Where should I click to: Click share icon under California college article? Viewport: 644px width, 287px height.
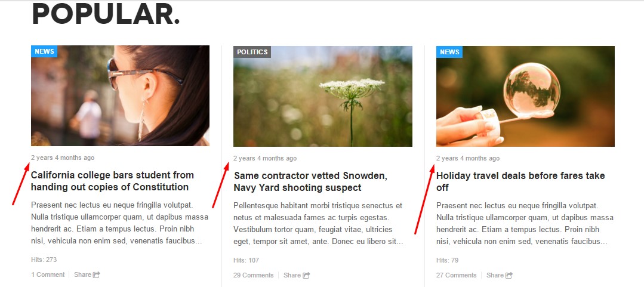[97, 274]
